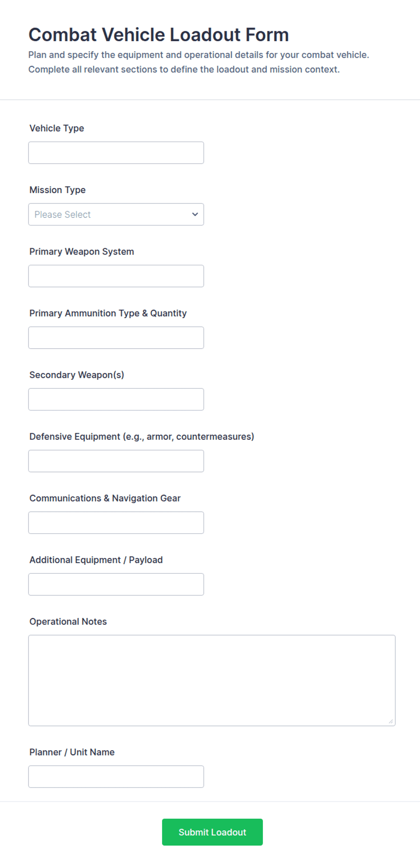Select the Primary Ammunition Type & Quantity input
The height and width of the screenshot is (868, 420).
point(116,338)
